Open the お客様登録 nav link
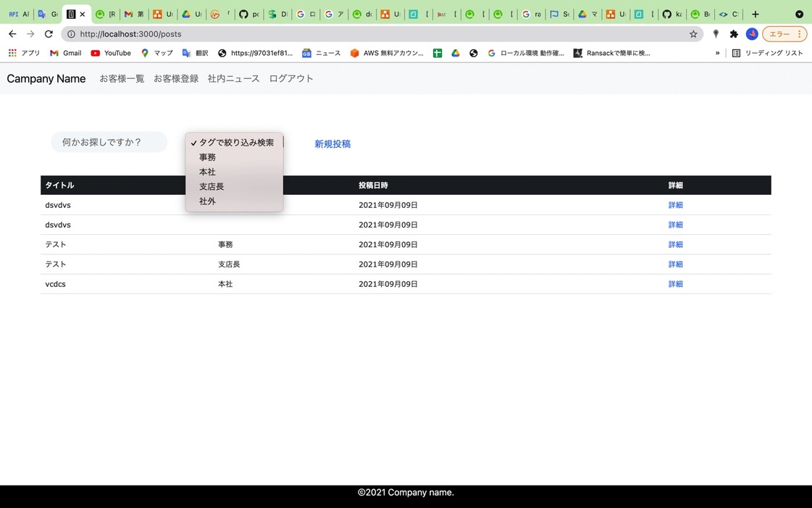The height and width of the screenshot is (508, 812). pos(176,79)
